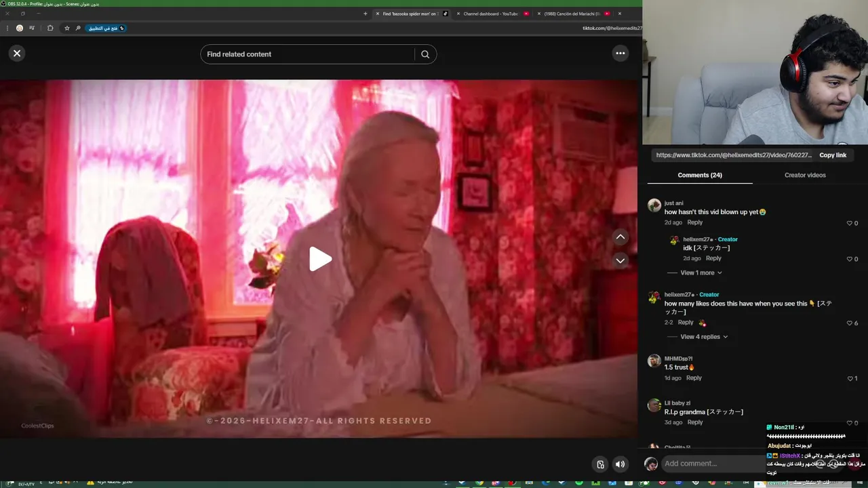The image size is (868, 488).
Task: Close the Channel dashboard YouTube tab
Action: [x=458, y=14]
